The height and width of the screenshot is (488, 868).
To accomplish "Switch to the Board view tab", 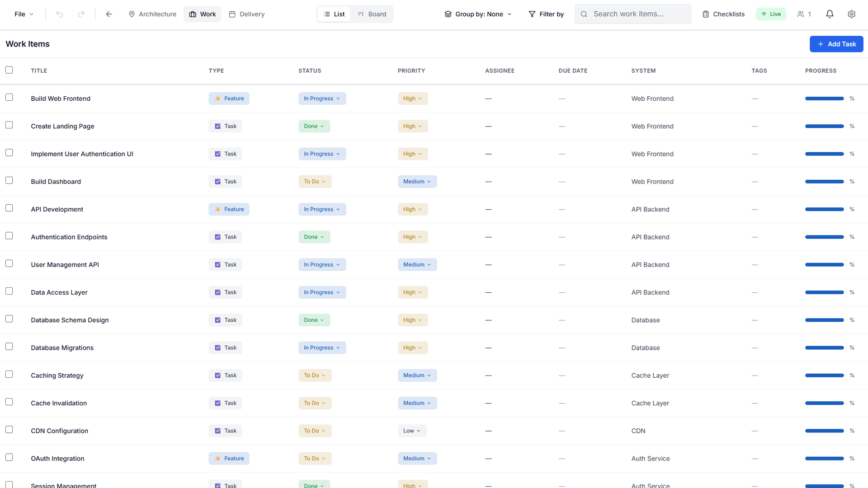I will pyautogui.click(x=371, y=14).
